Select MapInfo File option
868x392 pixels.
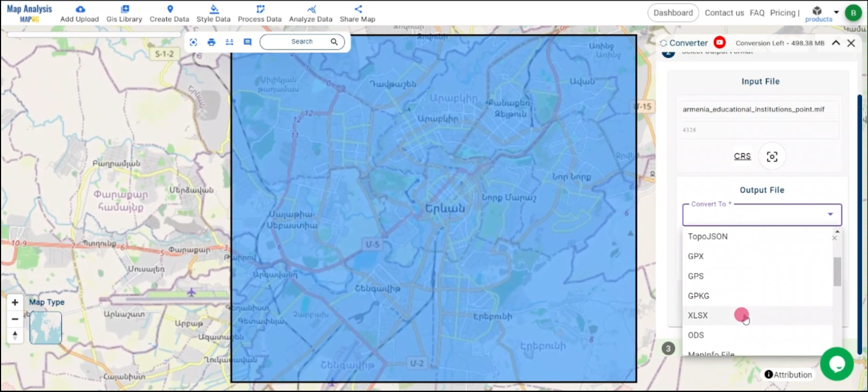(757, 352)
